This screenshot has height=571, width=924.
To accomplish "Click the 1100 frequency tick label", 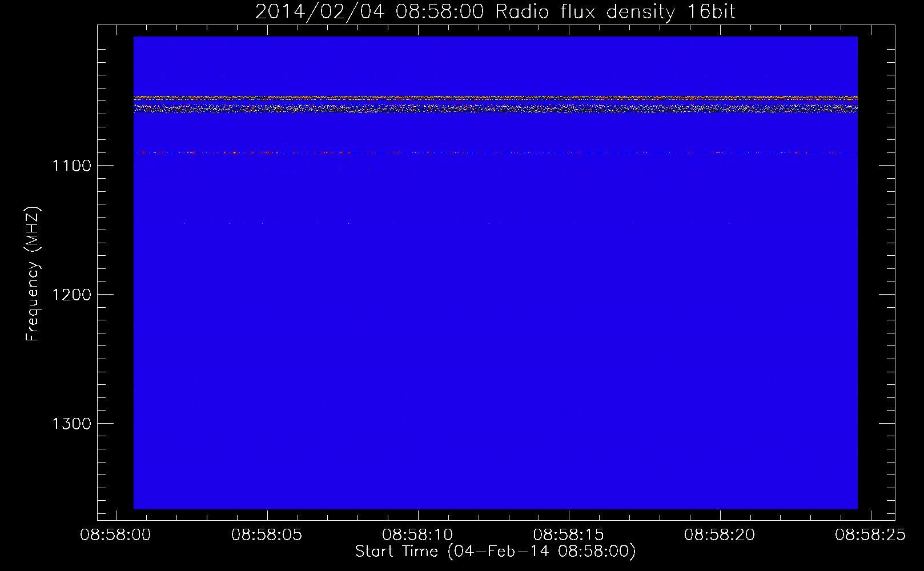I will coord(71,166).
